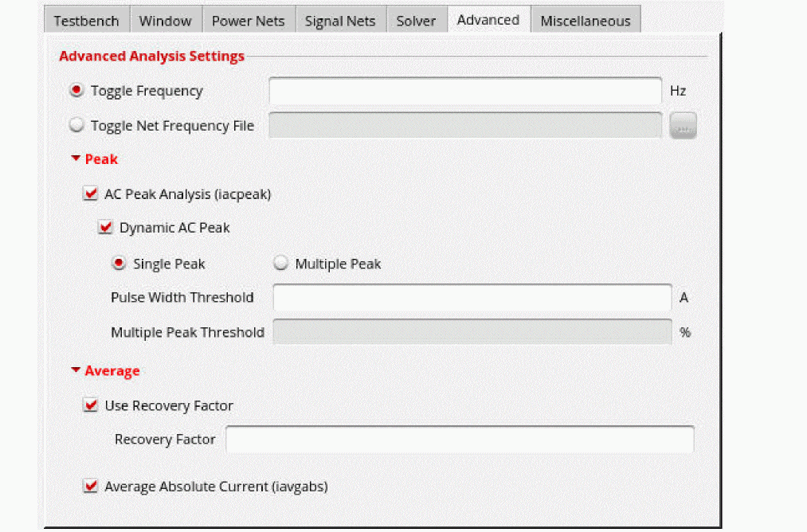Open the Miscellaneous tab
The width and height of the screenshot is (807, 532).
[586, 22]
